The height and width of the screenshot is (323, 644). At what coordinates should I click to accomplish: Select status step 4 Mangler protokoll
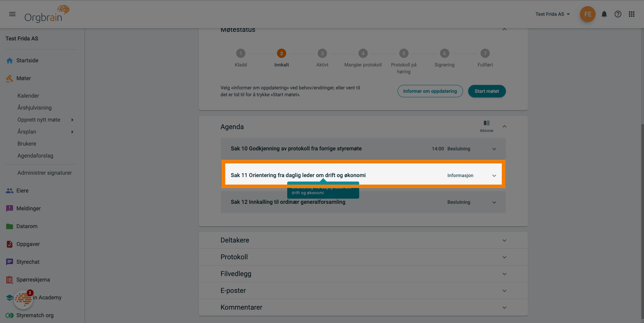tap(363, 53)
